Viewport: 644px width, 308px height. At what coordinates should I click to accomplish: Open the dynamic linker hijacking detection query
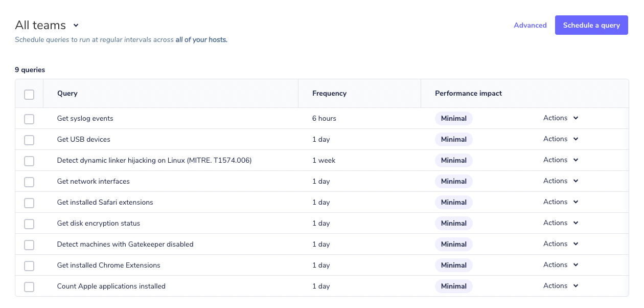click(x=154, y=160)
